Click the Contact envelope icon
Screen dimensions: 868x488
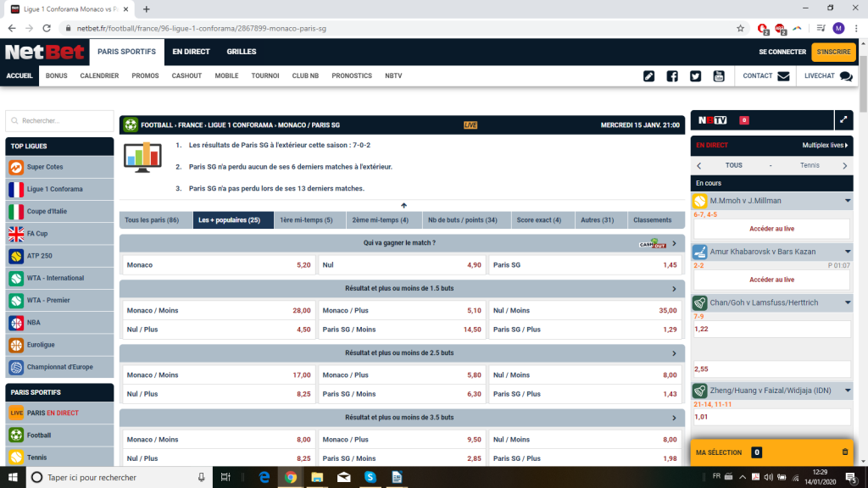click(783, 76)
